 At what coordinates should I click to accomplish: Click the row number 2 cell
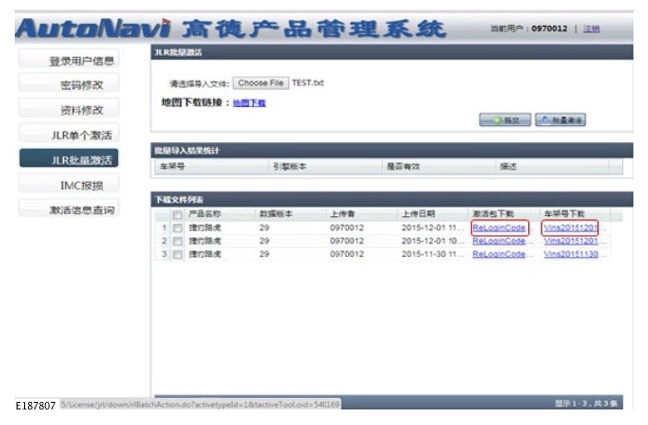[x=164, y=241]
